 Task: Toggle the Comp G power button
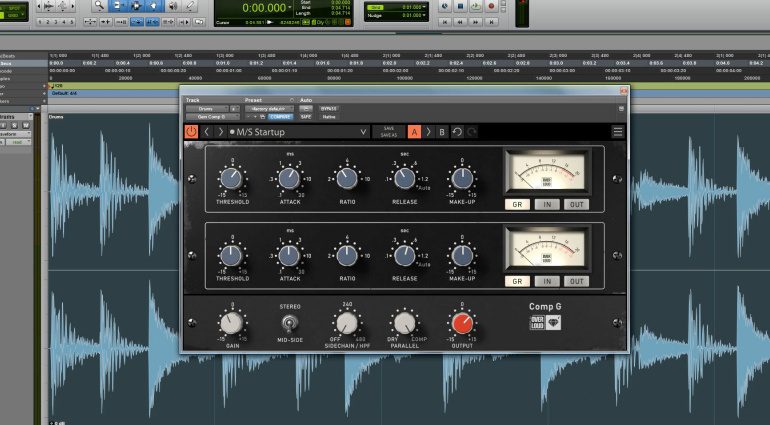click(191, 132)
